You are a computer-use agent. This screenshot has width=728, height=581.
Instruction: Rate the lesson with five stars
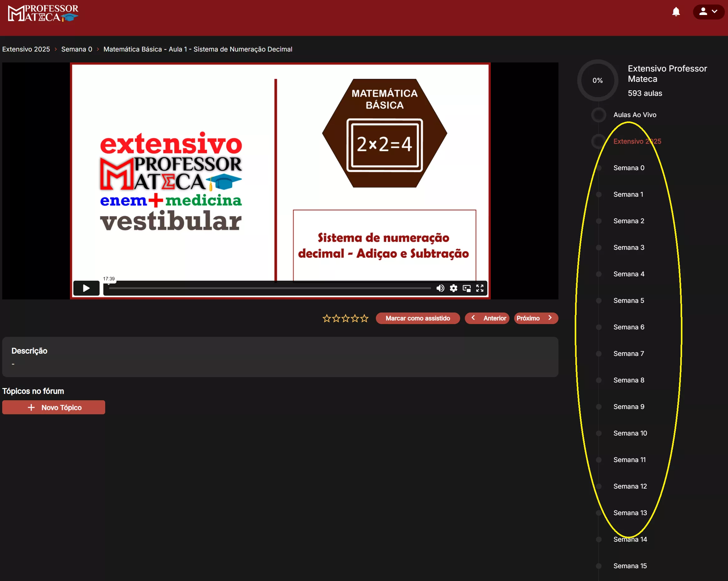pyautogui.click(x=364, y=318)
